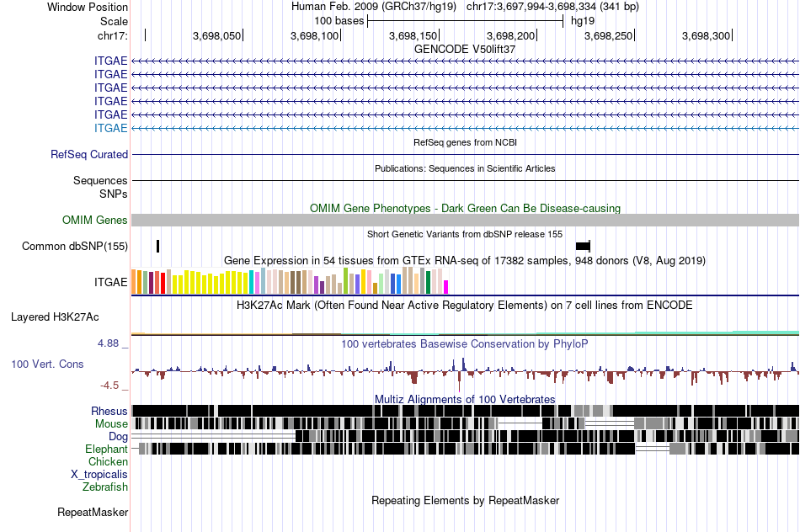Click the 3,698,300 ruler position
Screen dimensions: 800x532
click(x=707, y=35)
